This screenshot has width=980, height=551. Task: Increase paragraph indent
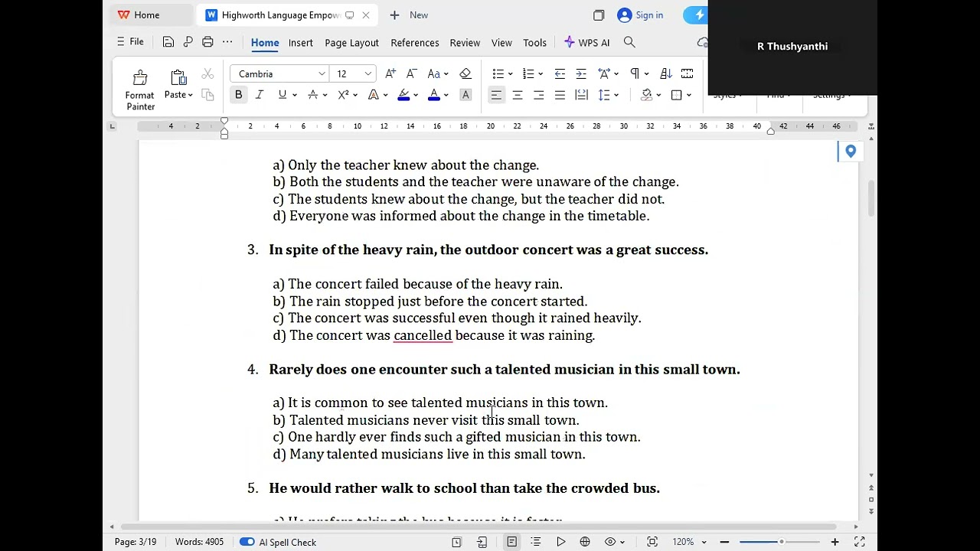click(x=581, y=73)
